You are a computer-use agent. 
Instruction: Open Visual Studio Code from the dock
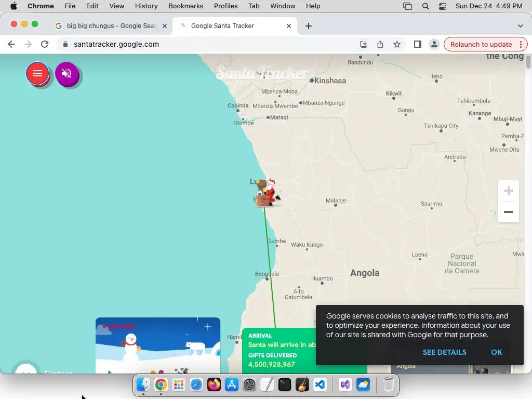(x=320, y=385)
